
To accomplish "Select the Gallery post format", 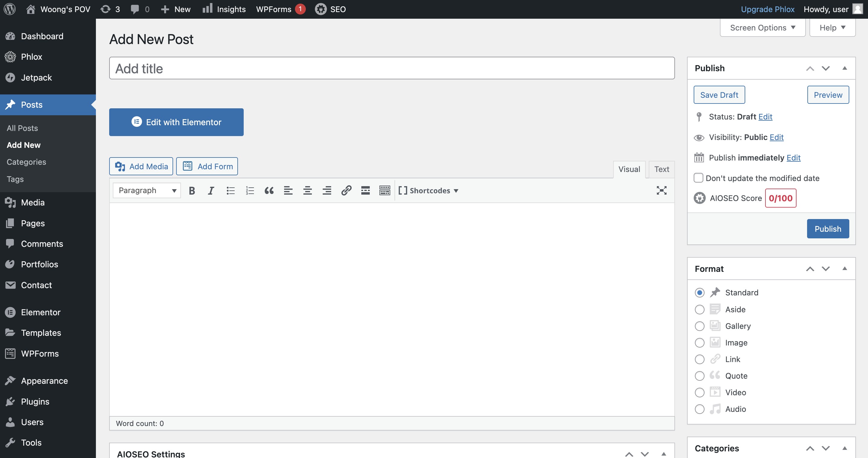I will coord(699,326).
